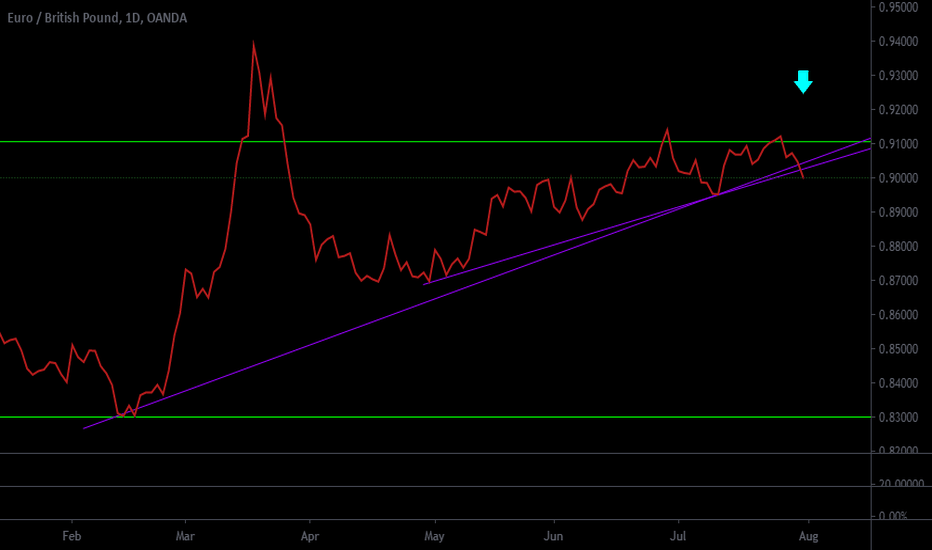Viewport: 932px width, 550px height.
Task: Click the 0.84000 price axis label
Action: click(x=898, y=383)
